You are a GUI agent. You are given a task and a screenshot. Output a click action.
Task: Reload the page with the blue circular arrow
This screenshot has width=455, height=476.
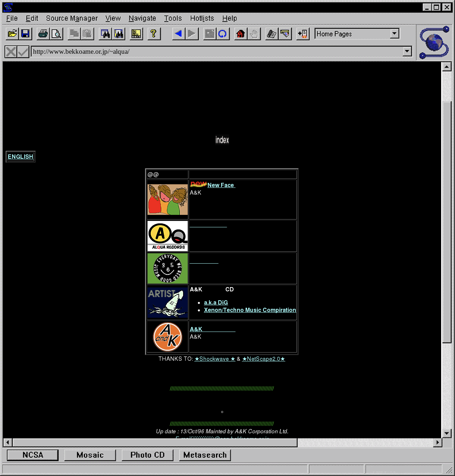tap(223, 34)
